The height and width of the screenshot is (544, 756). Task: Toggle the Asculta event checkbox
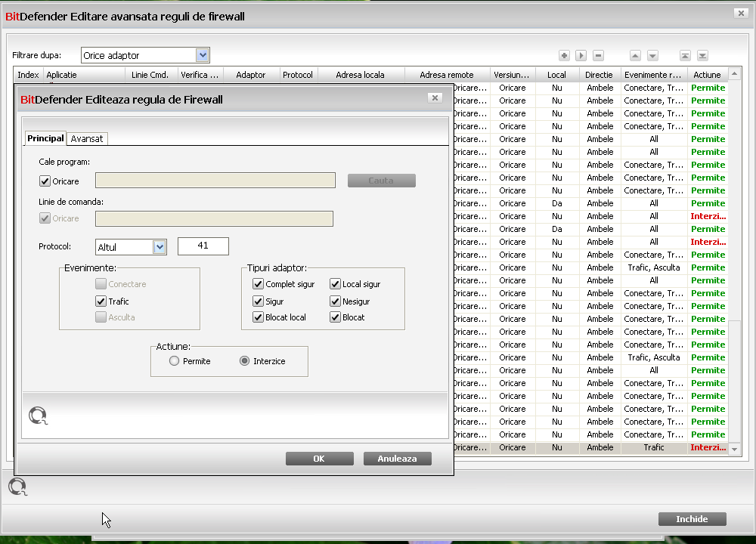(x=101, y=317)
